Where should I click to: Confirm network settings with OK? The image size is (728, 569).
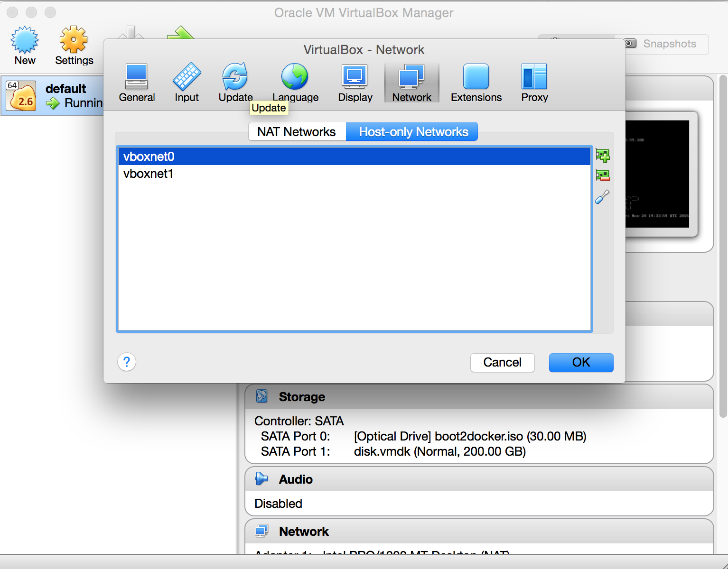pyautogui.click(x=581, y=362)
